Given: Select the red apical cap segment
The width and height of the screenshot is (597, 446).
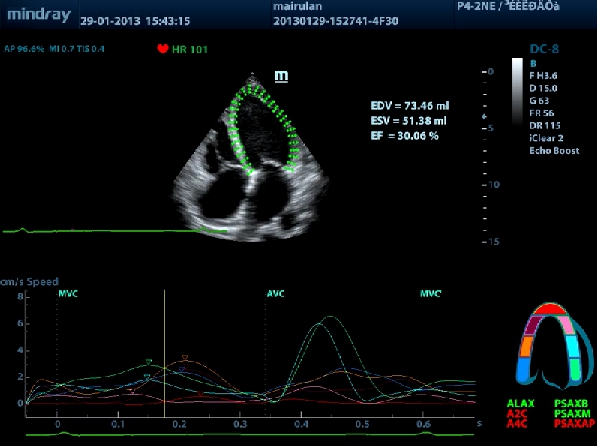Looking at the screenshot, I should coord(550,309).
